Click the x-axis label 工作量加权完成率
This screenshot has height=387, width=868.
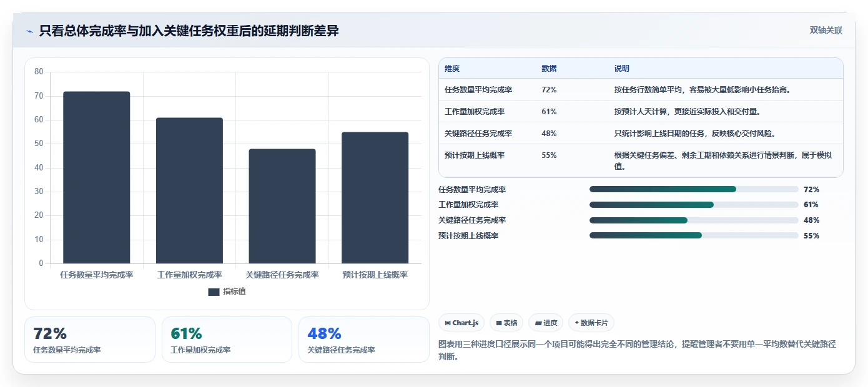tap(190, 275)
